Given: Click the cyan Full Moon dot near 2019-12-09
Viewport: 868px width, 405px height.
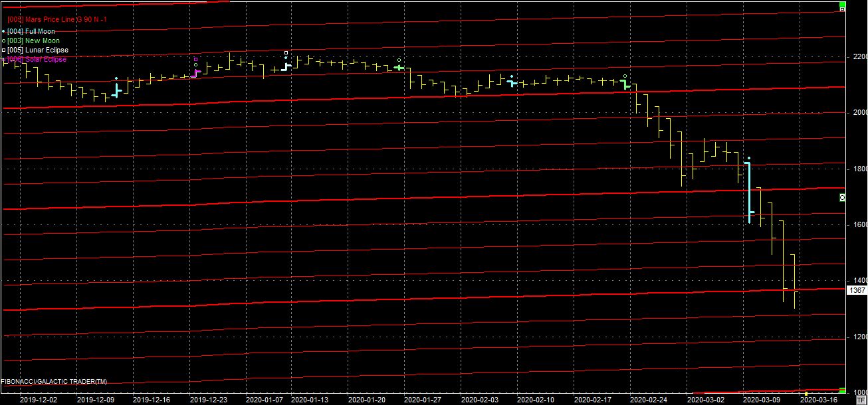Looking at the screenshot, I should click(x=116, y=78).
